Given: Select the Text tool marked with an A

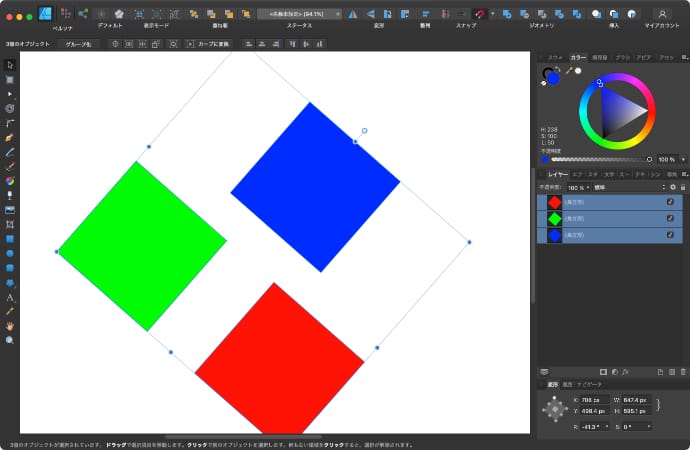Looking at the screenshot, I should tap(10, 298).
